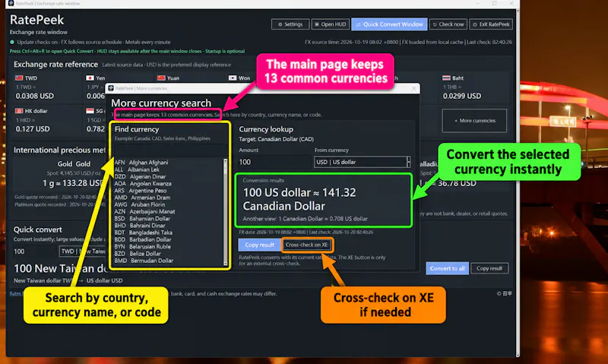Select AWG Aruban Florin in list
The image size is (608, 364).
[x=140, y=204]
